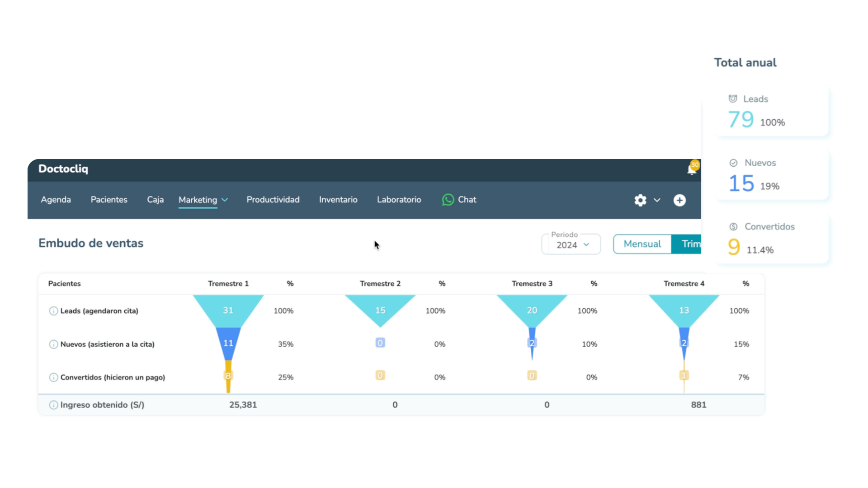Click the plus add icon

pos(679,200)
